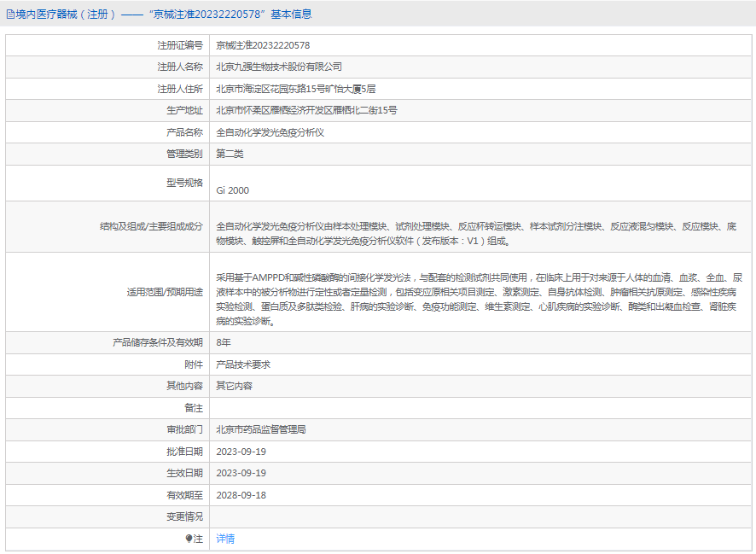Select production address 北京市怀柔区雁栖经济开发区雁栖北二街15号
756x554 pixels.
tap(306, 110)
